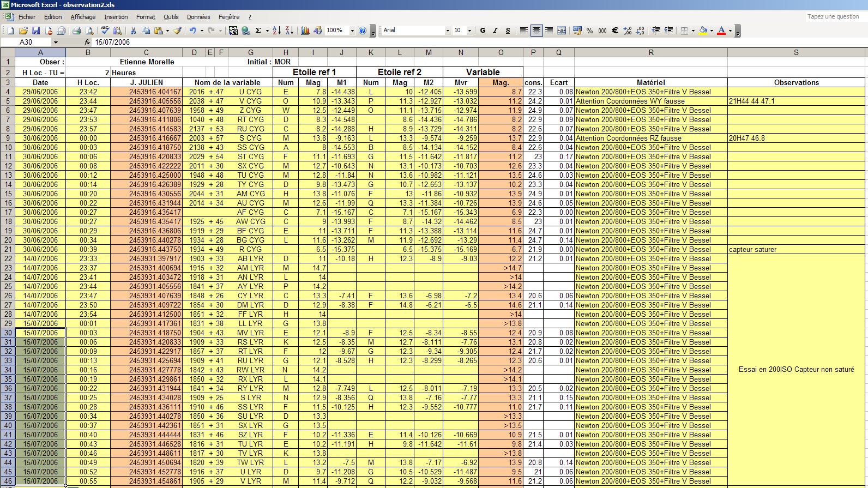This screenshot has height=488, width=868.
Task: Increase the cell indent
Action: coord(668,31)
